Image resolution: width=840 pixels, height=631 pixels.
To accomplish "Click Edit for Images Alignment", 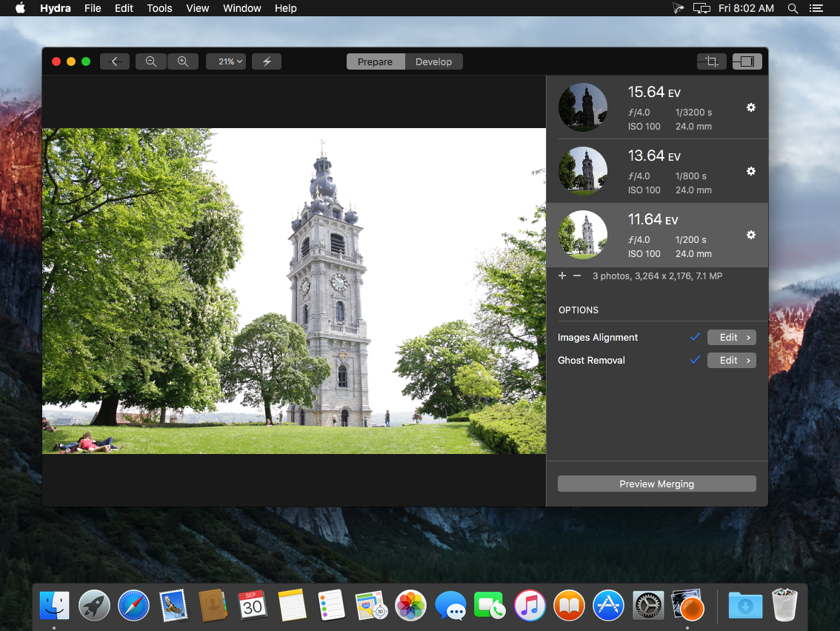I will 732,338.
